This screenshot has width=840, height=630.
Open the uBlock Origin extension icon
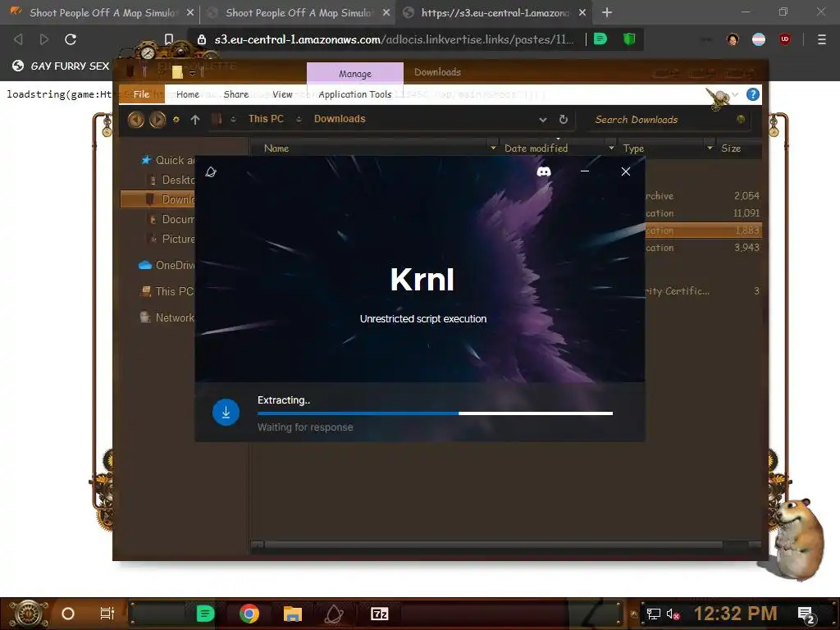point(785,39)
